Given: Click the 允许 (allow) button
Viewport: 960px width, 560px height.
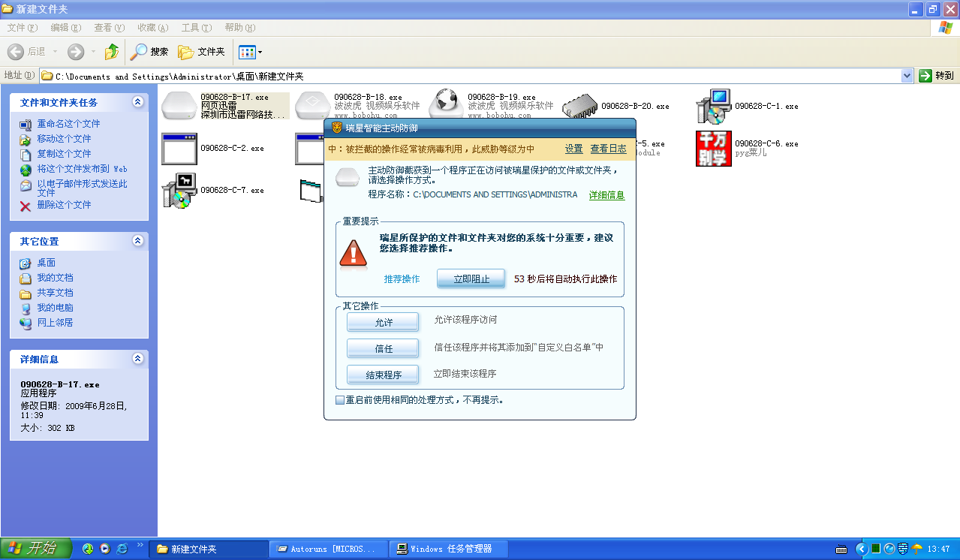Looking at the screenshot, I should click(x=383, y=322).
